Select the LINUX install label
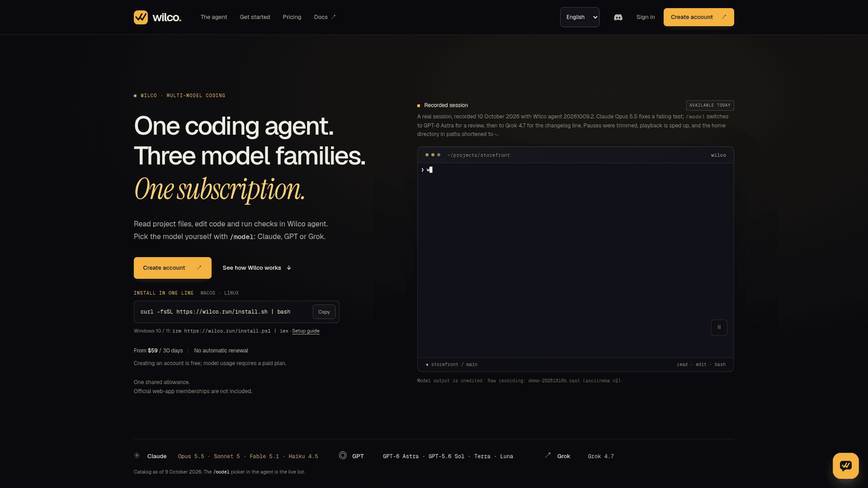Image resolution: width=868 pixels, height=488 pixels. click(231, 293)
